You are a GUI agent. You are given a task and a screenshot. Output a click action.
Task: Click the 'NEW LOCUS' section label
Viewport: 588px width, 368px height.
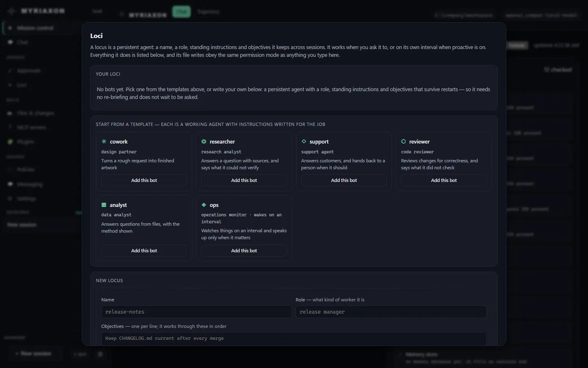tap(109, 280)
